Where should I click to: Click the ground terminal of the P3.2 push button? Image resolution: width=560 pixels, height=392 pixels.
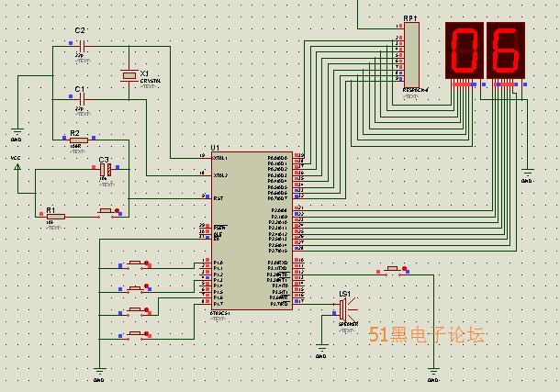click(433, 372)
